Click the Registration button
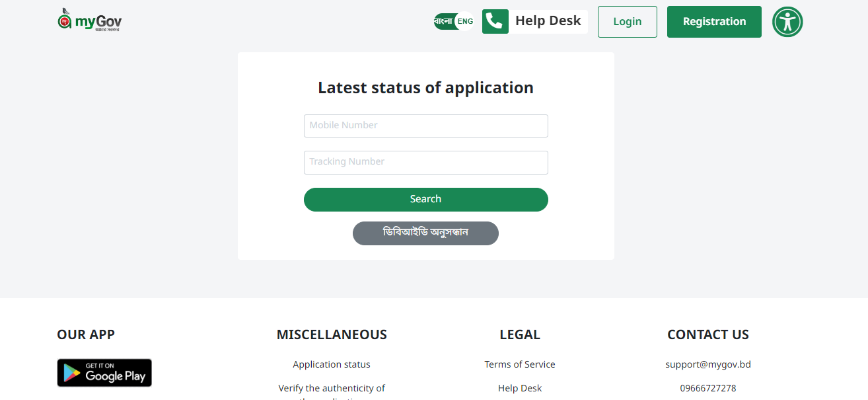 point(714,21)
